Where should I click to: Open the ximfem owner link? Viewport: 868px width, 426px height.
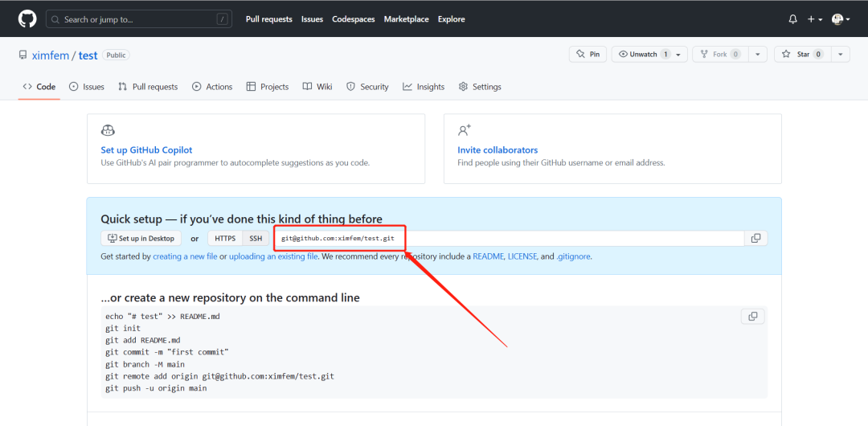pos(51,55)
